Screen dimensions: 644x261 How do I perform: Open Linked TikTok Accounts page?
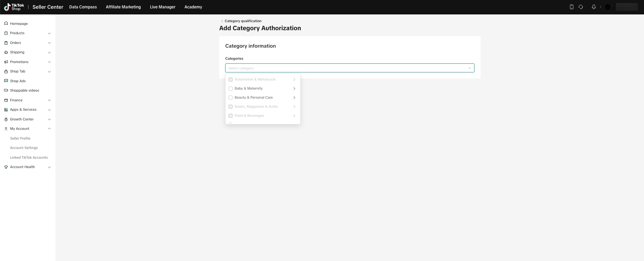pos(29,158)
